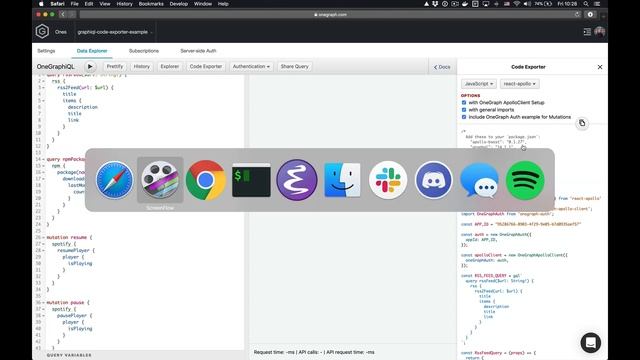
Task: Select Safari in the app switcher
Action: pyautogui.click(x=114, y=180)
